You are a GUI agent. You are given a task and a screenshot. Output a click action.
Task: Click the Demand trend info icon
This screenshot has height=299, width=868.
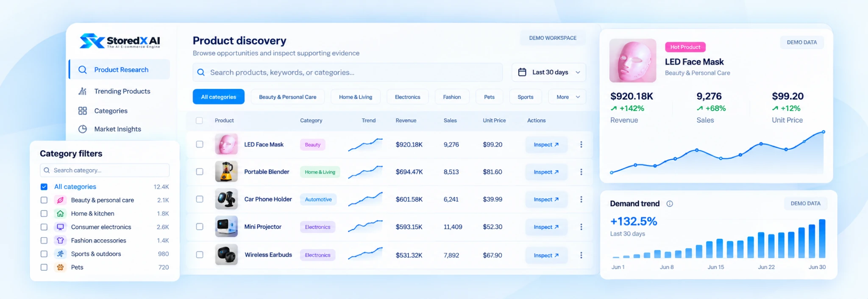[670, 204]
